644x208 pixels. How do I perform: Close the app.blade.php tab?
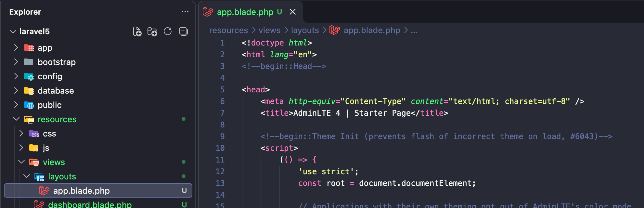coord(293,12)
